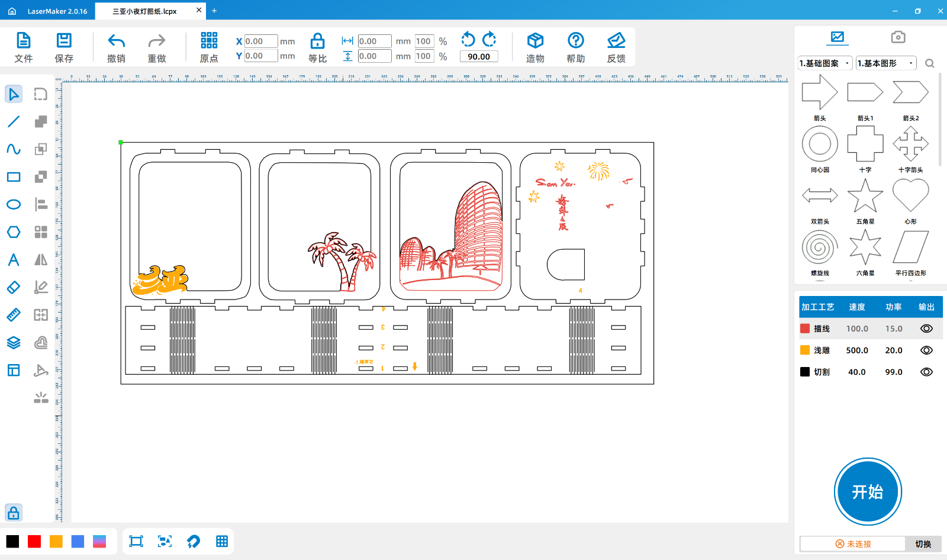Click the mirror flip tool

point(41,260)
